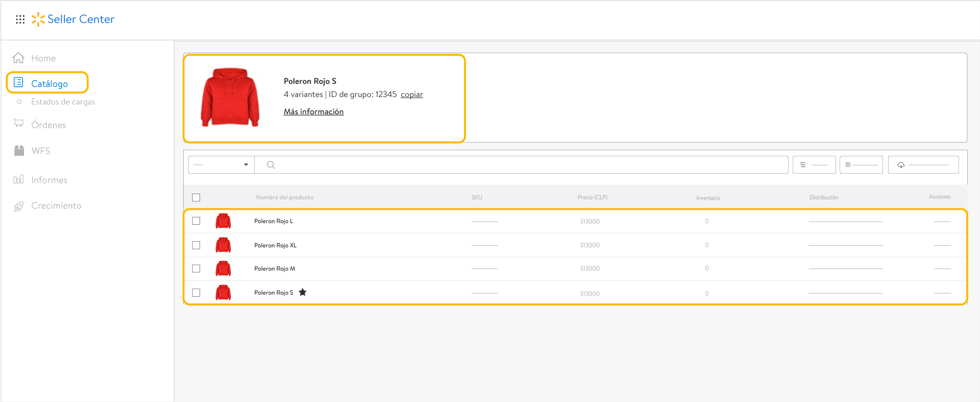Check the Poleron Rojo M row

pos(196,269)
